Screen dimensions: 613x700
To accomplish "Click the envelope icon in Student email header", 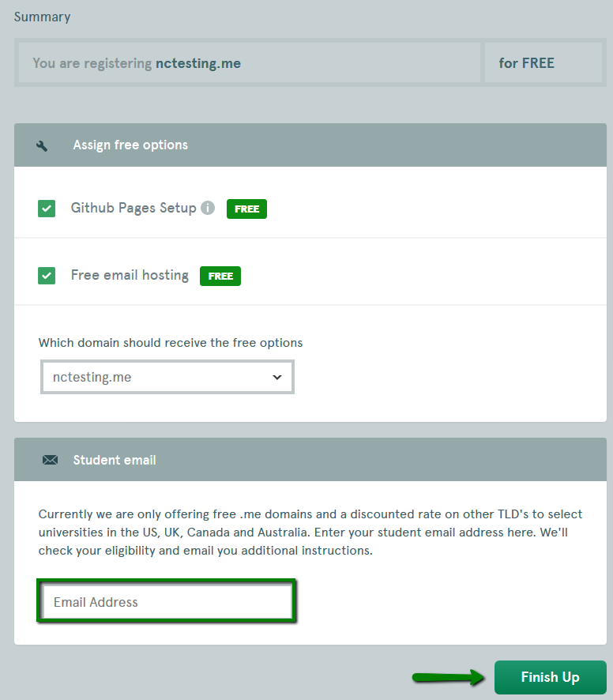I will tap(50, 460).
